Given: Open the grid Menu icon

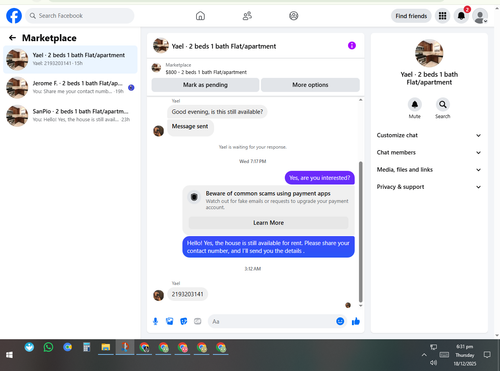Looking at the screenshot, I should 442,16.
